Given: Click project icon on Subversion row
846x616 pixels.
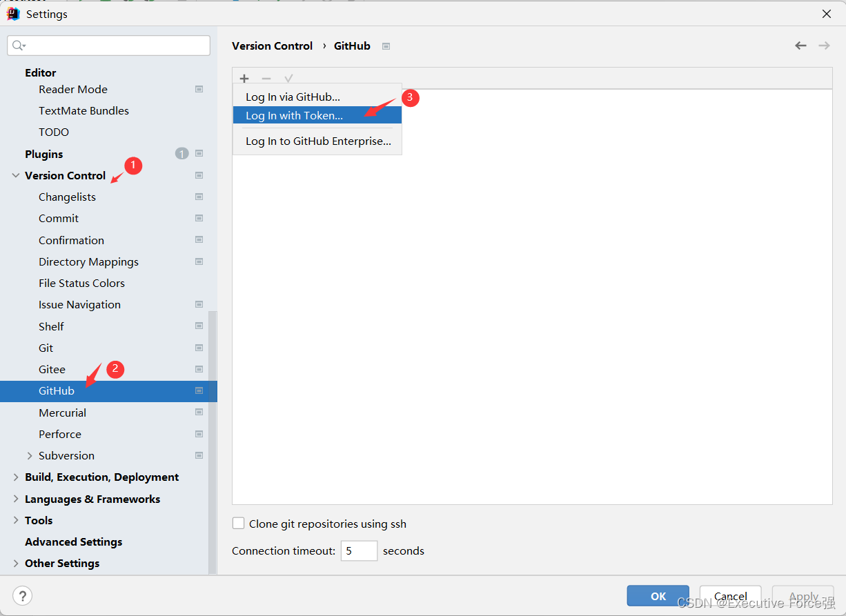Looking at the screenshot, I should coord(199,455).
